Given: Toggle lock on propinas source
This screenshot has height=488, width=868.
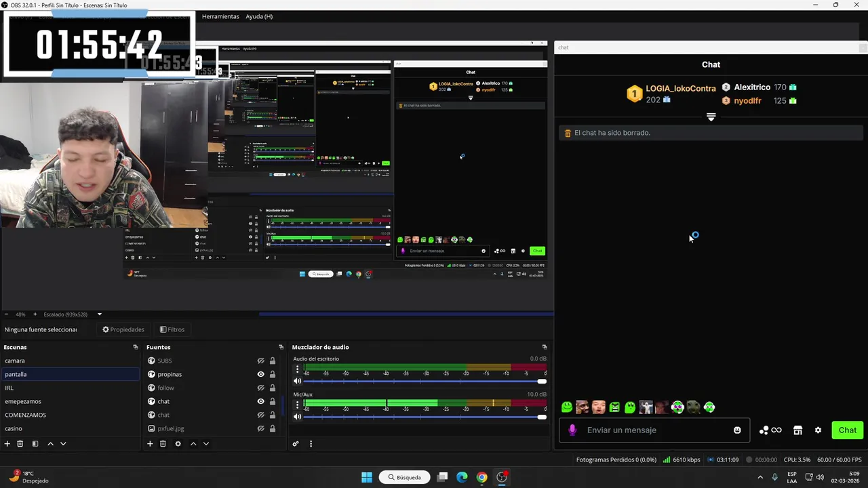Looking at the screenshot, I should (x=273, y=374).
